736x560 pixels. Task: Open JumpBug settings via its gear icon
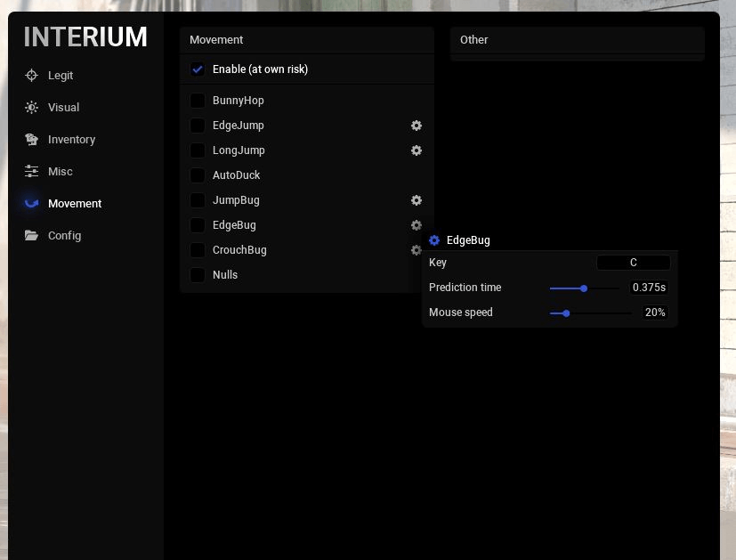click(416, 200)
